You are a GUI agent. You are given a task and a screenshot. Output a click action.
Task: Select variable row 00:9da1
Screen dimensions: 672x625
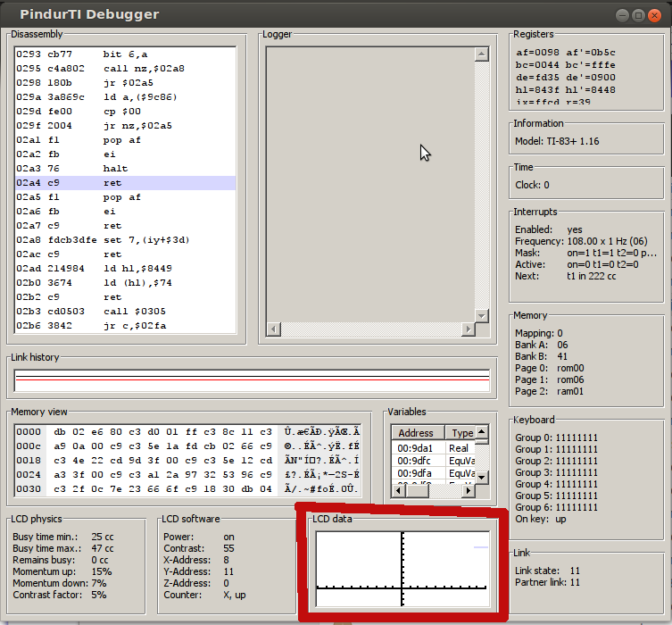[434, 448]
